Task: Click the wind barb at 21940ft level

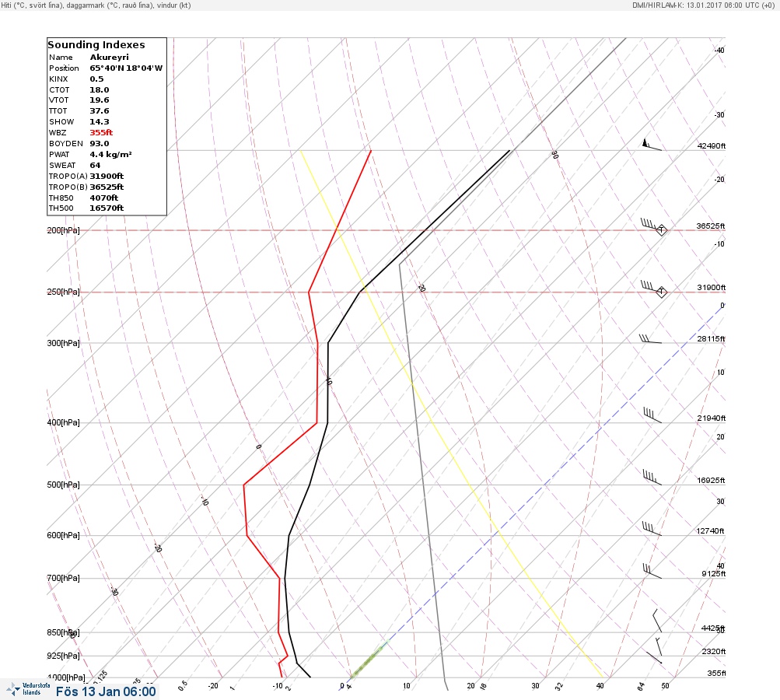Action: [652, 415]
